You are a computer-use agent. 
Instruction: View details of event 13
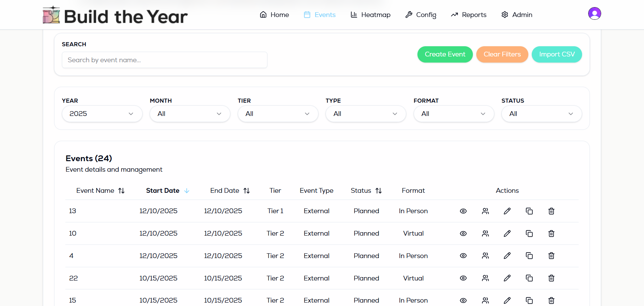tap(463, 211)
